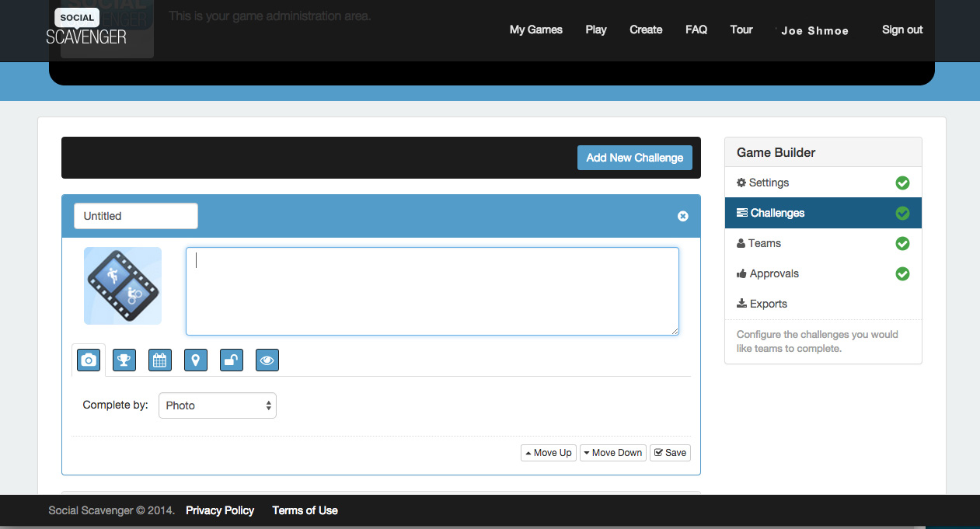This screenshot has height=529, width=980.
Task: Click green checkmark beside Approvals
Action: tap(902, 273)
